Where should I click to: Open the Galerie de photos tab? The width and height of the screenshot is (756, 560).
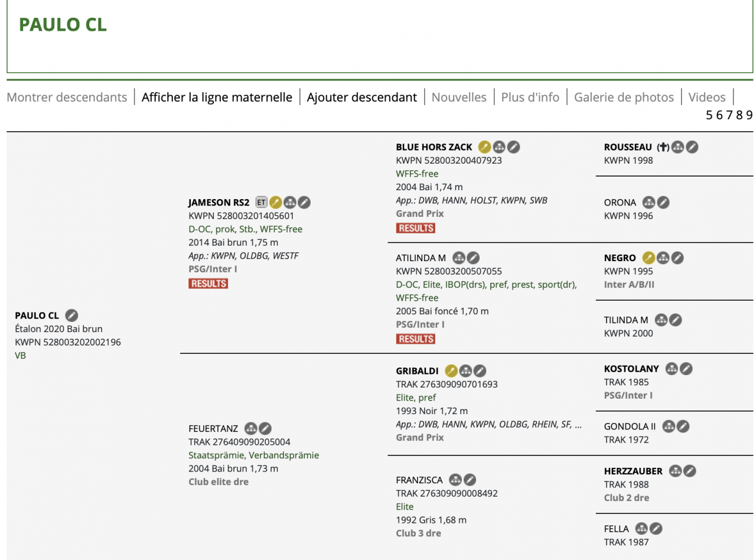coord(624,97)
